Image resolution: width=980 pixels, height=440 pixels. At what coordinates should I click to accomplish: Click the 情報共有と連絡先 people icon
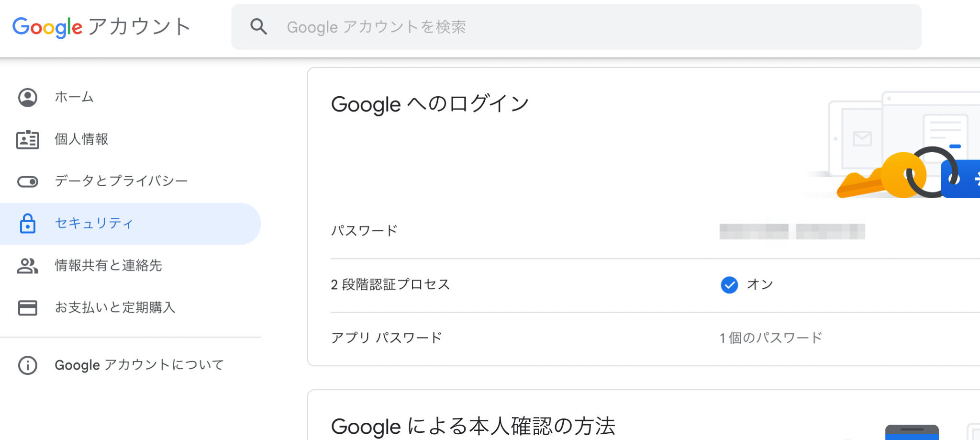click(28, 266)
